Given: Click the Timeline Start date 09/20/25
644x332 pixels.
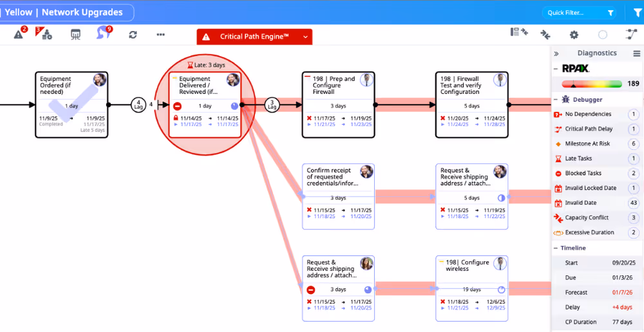Looking at the screenshot, I should point(623,263).
